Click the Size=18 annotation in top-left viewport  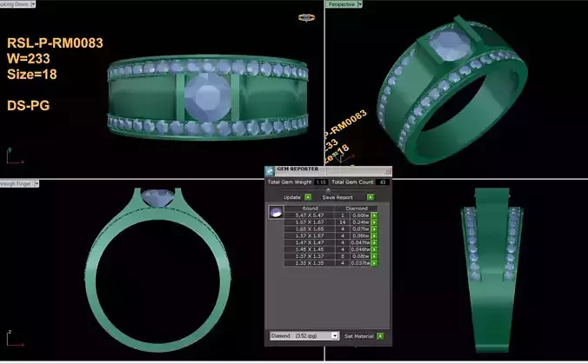click(x=32, y=74)
